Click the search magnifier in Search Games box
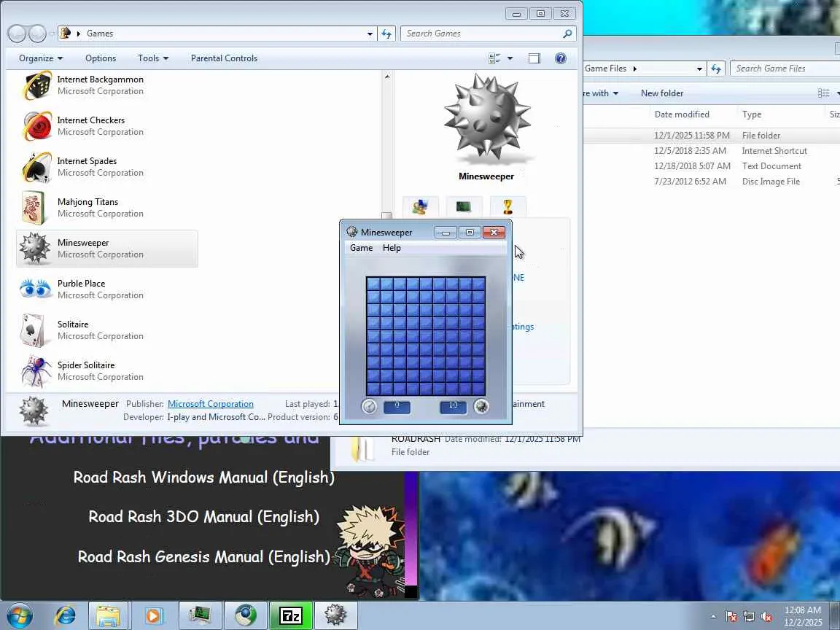 (567, 34)
